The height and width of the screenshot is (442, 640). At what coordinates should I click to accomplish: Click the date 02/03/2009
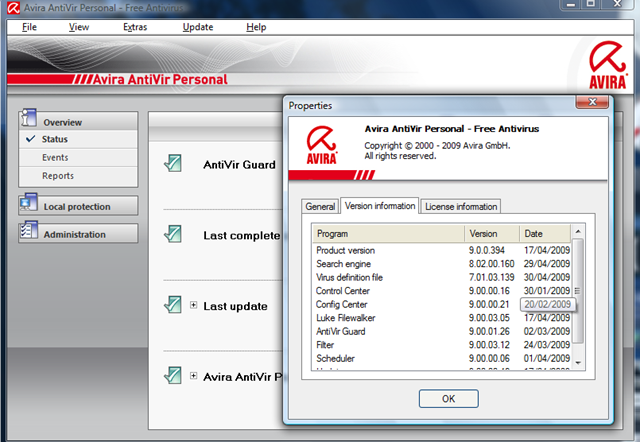pyautogui.click(x=547, y=331)
